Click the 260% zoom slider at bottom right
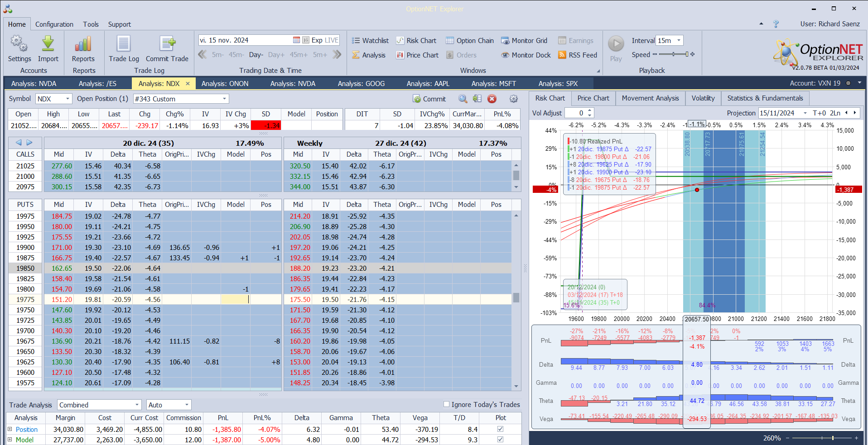 [x=833, y=438]
